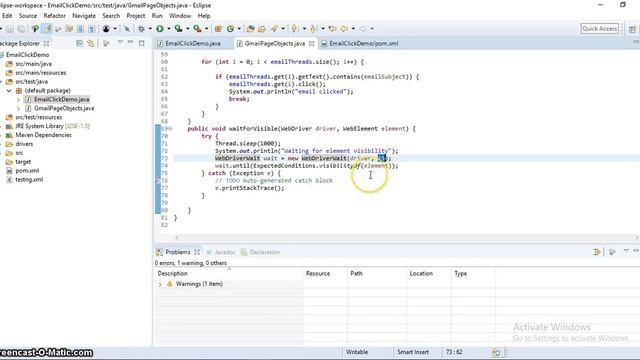This screenshot has height=360, width=640.
Task: Select pom.xml in Package Explorer
Action: [27, 171]
